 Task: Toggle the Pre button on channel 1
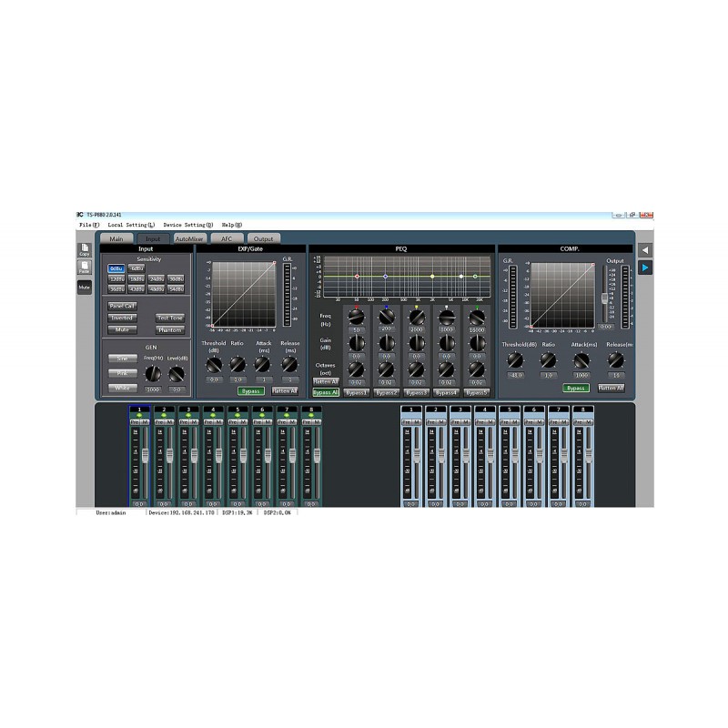tap(136, 423)
